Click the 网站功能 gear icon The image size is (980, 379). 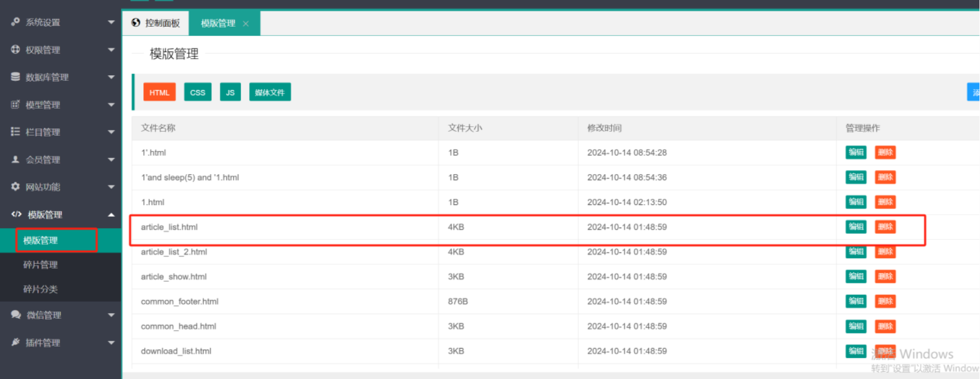point(15,186)
